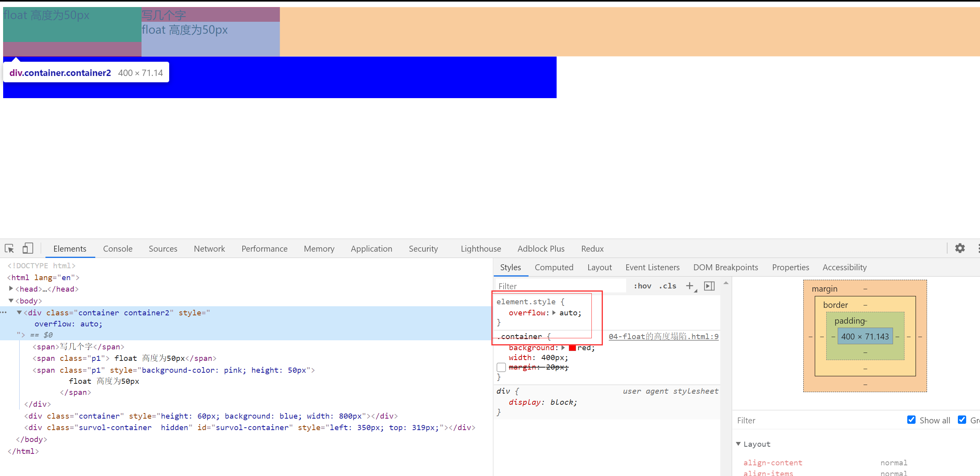Toggle the device toolbar icon
Viewport: 980px width, 476px height.
(27, 248)
